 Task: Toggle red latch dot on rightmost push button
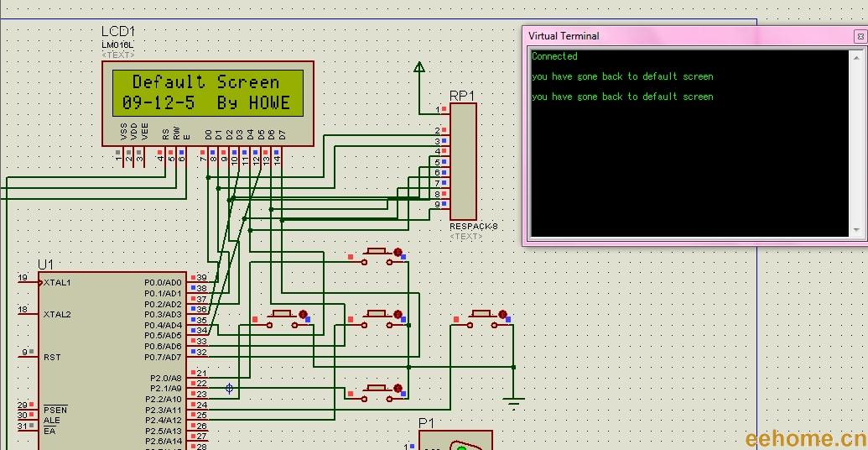(502, 314)
